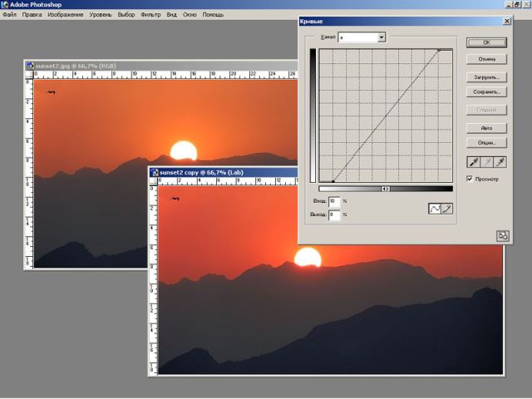Screen dimensions: 532x399
Task: Choose the curve point editing mode
Action: [x=435, y=209]
